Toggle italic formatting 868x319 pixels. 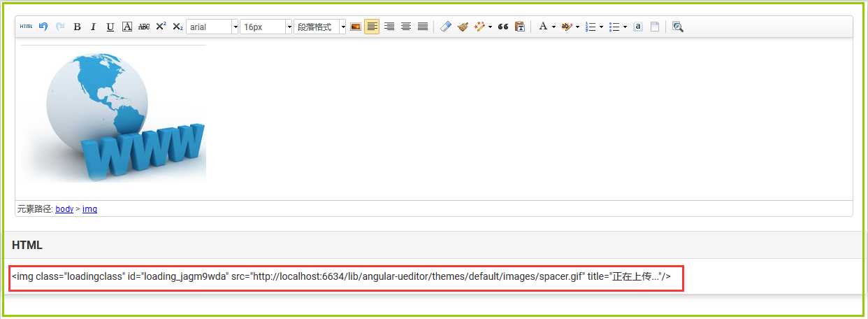coord(94,27)
